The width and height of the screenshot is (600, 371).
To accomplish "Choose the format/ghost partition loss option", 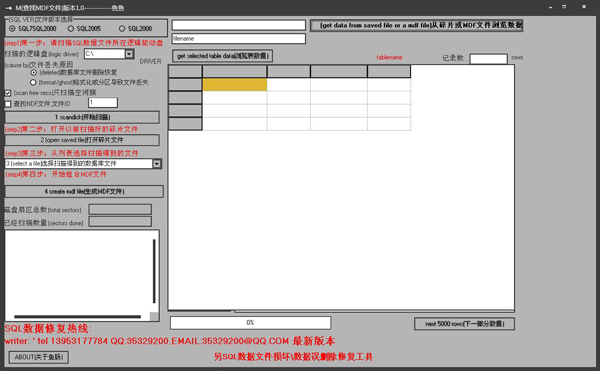I will click(x=33, y=82).
